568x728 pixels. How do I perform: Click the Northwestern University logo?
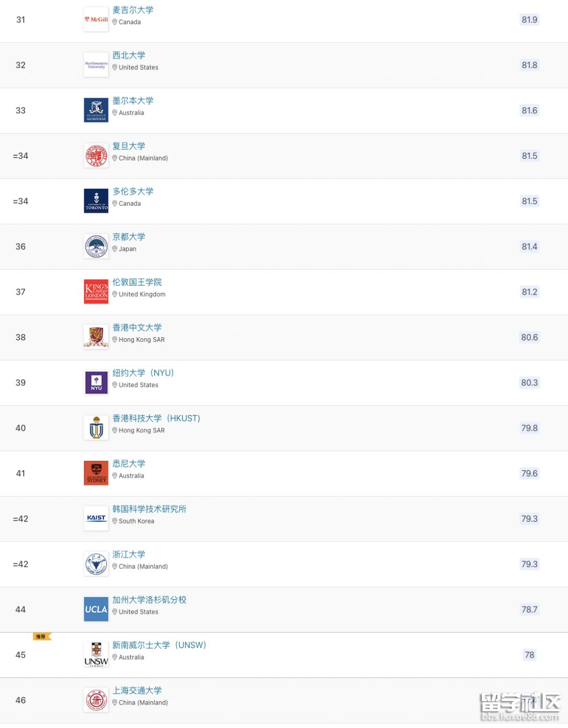click(x=96, y=65)
